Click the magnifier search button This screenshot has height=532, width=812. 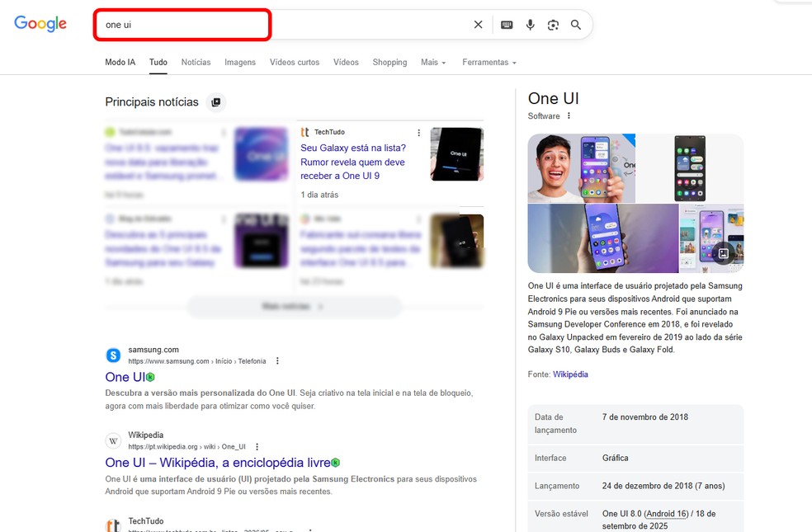click(576, 25)
